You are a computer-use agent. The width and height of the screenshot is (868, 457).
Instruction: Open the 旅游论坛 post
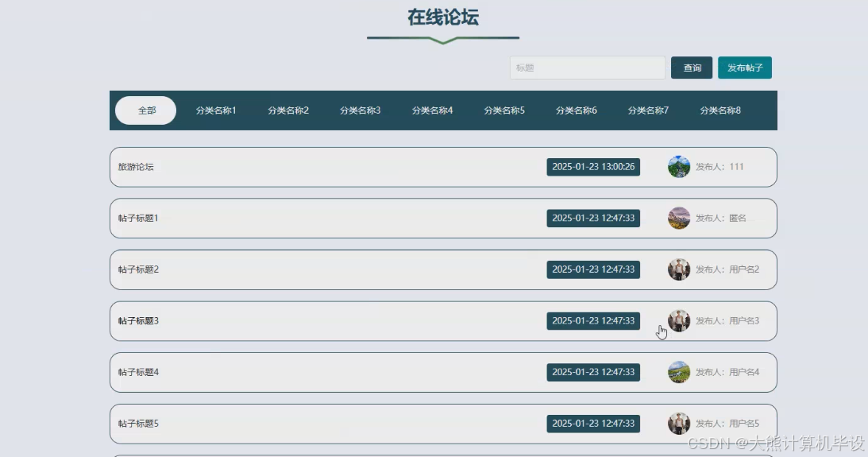(x=443, y=167)
